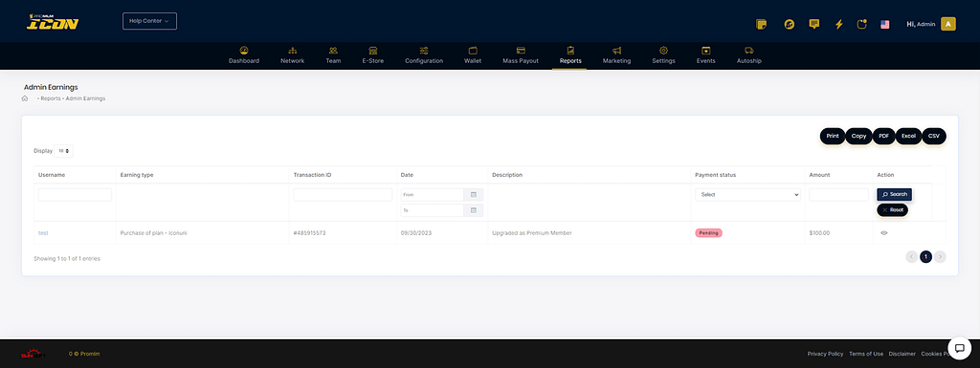Open the Mass Payout menu
The image size is (980, 368).
[521, 54]
